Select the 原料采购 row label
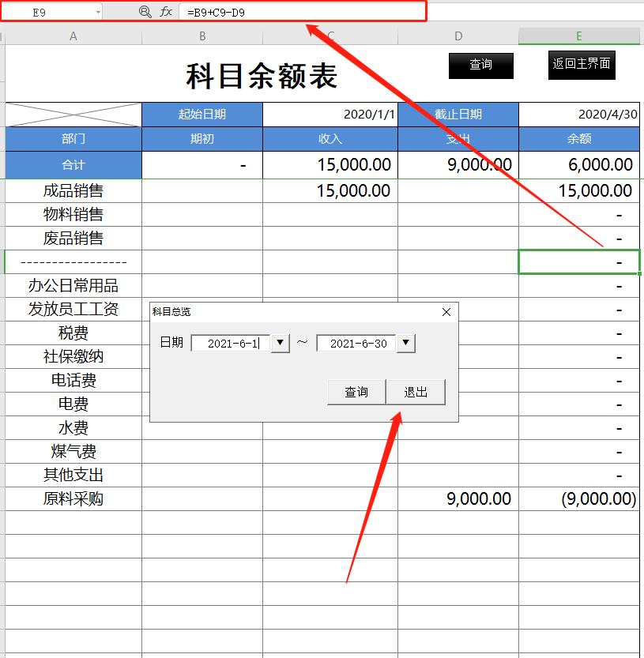 pos(73,498)
